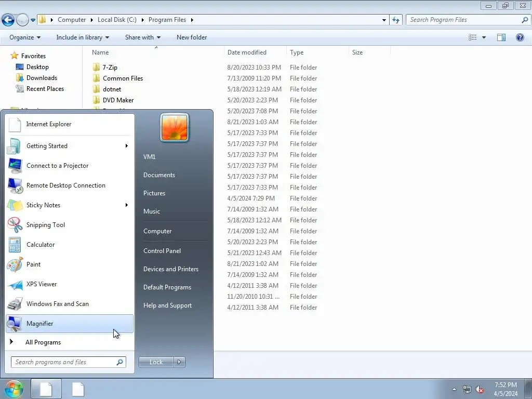The width and height of the screenshot is (532, 399).
Task: Click the muted volume tray icon
Action: [479, 389]
